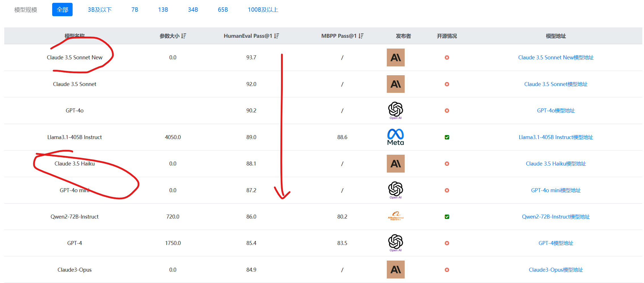Click model name GPT-4 in table

[x=75, y=243]
